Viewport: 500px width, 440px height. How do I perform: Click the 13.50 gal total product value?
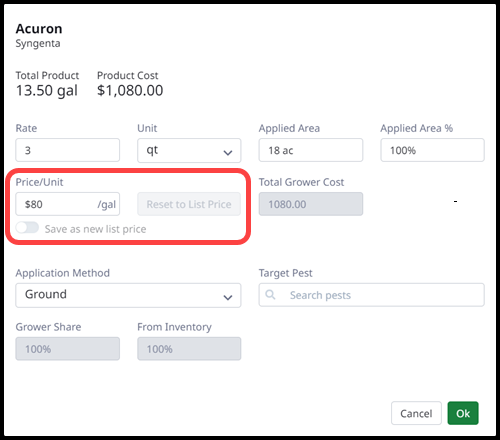tap(47, 91)
